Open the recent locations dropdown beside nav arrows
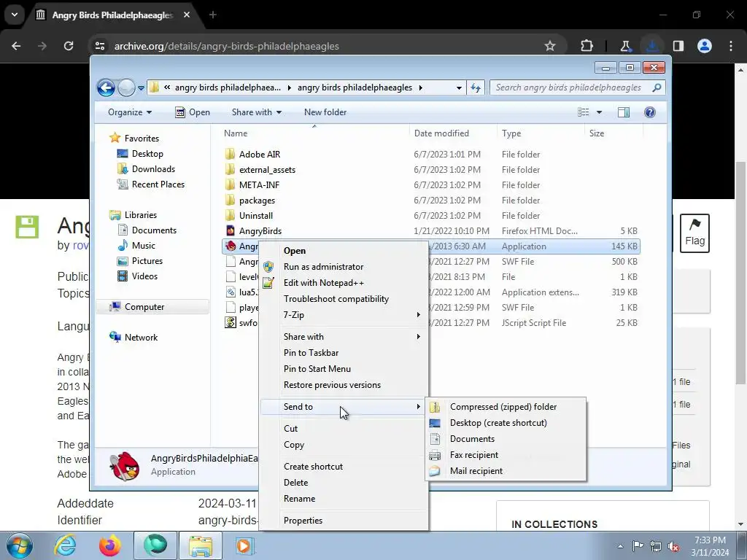Viewport: 747px width, 560px height. click(x=141, y=88)
